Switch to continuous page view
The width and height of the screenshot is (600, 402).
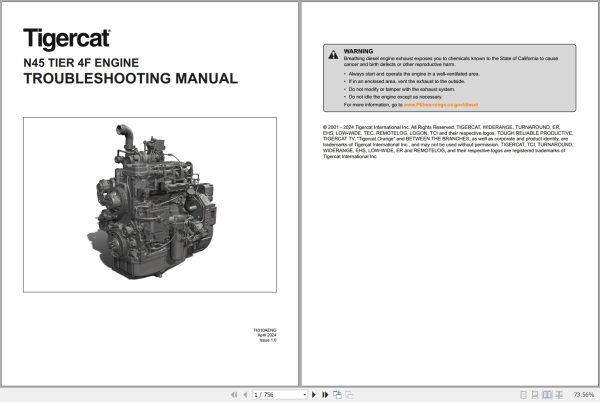point(535,394)
